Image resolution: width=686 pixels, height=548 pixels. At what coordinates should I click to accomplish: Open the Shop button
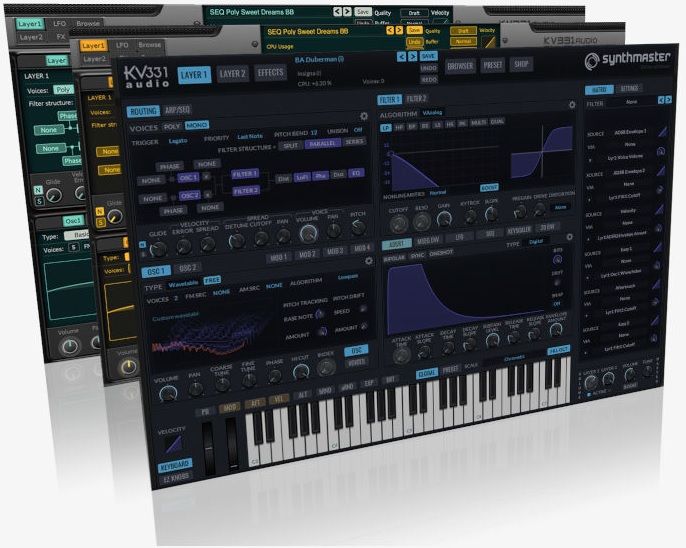tap(521, 65)
